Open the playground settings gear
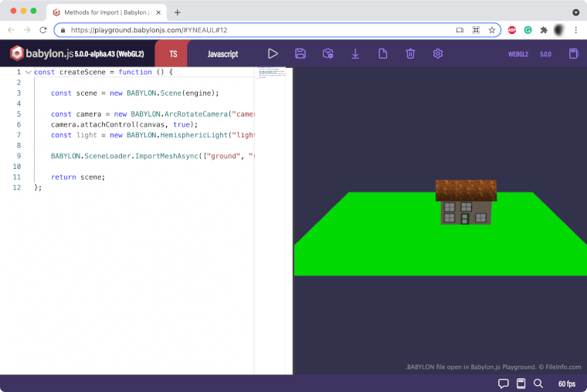 [x=438, y=54]
